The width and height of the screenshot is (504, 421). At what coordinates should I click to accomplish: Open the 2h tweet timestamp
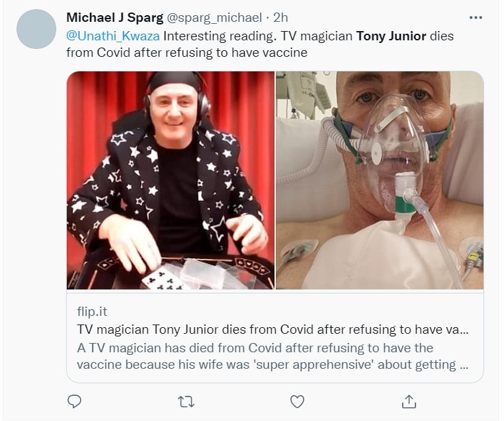pyautogui.click(x=280, y=17)
